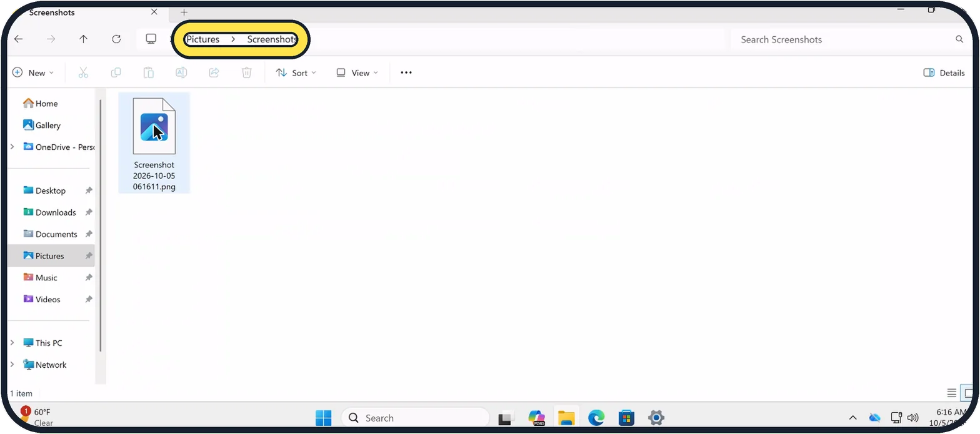Launch Microsoft 365 Copilot from taskbar
980x434 pixels.
pos(536,418)
